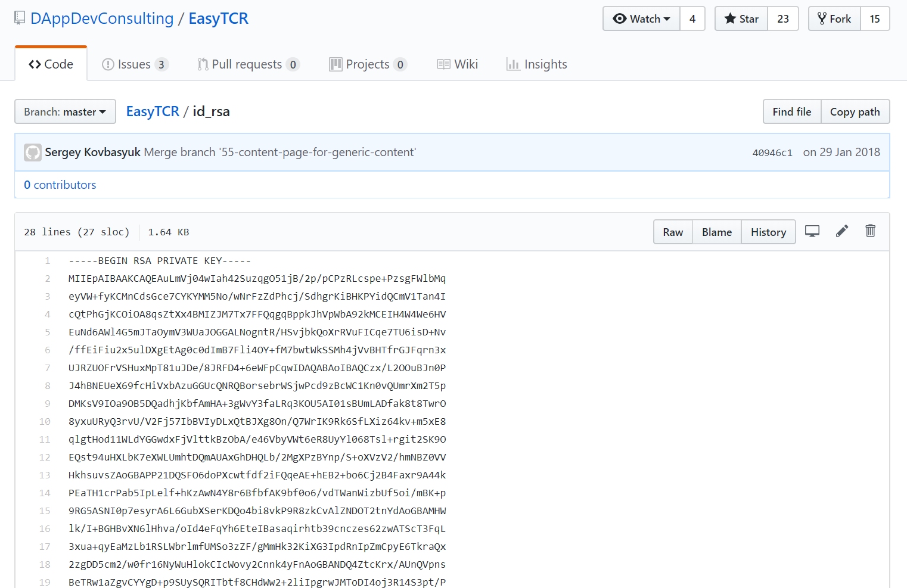Viewport: 907px width, 588px height.
Task: Click the Copy path button
Action: pyautogui.click(x=855, y=111)
